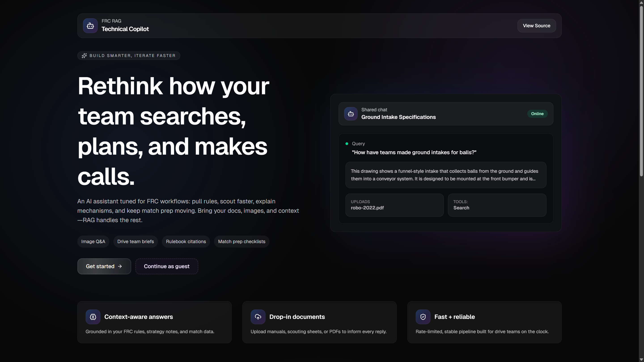Select the Image Q&A chip

pos(93,242)
